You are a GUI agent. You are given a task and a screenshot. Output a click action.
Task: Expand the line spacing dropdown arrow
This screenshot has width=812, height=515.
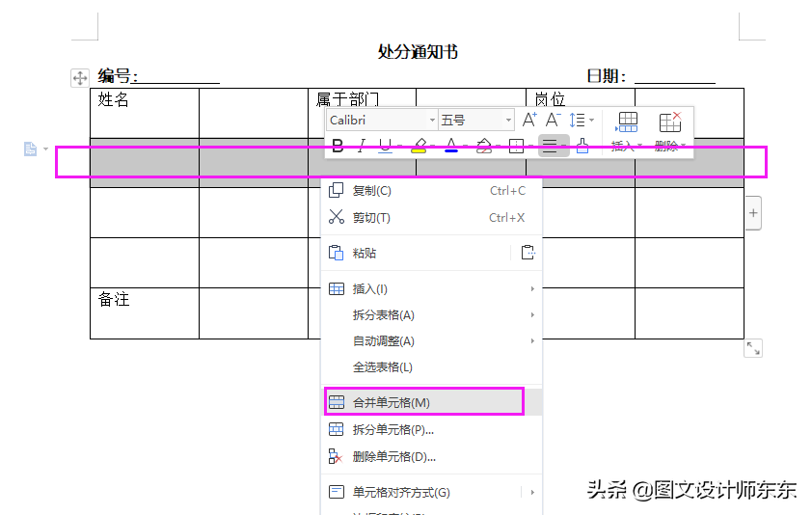pyautogui.click(x=591, y=121)
